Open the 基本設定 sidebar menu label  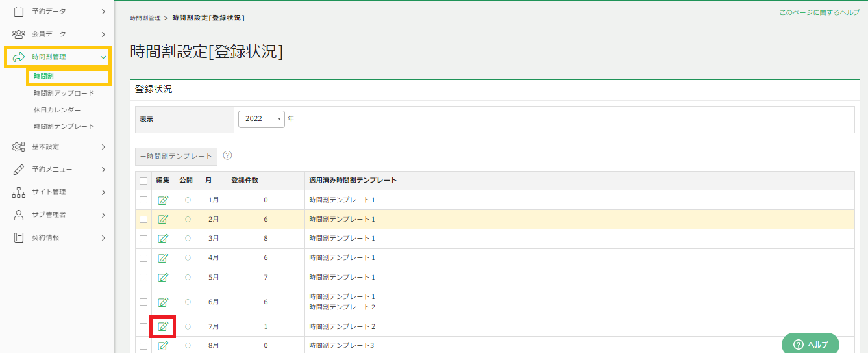click(x=45, y=146)
